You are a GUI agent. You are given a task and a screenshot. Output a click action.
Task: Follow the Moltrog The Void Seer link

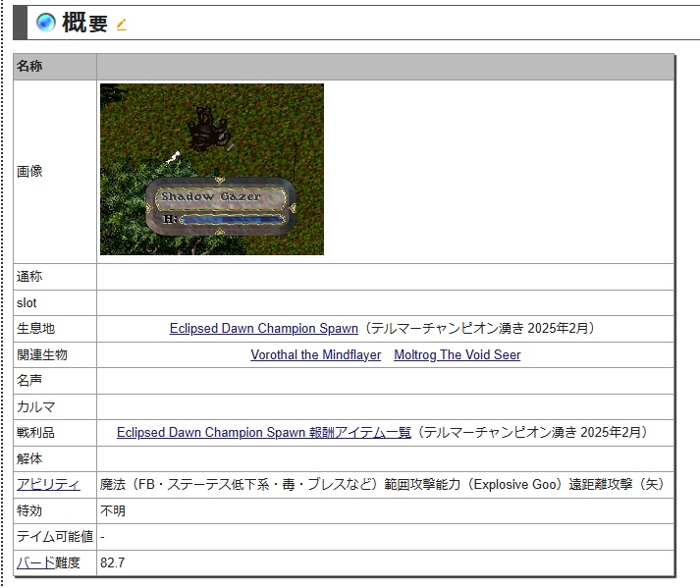458,355
